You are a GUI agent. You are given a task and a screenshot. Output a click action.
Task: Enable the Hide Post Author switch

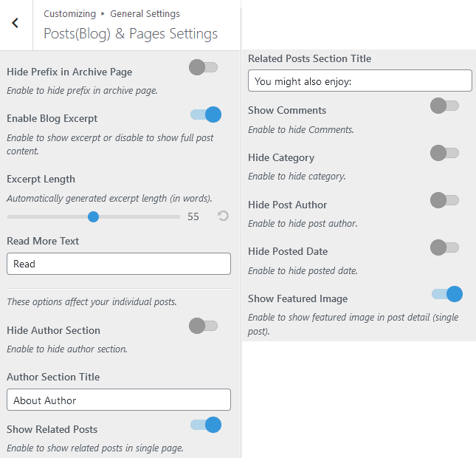pos(445,200)
